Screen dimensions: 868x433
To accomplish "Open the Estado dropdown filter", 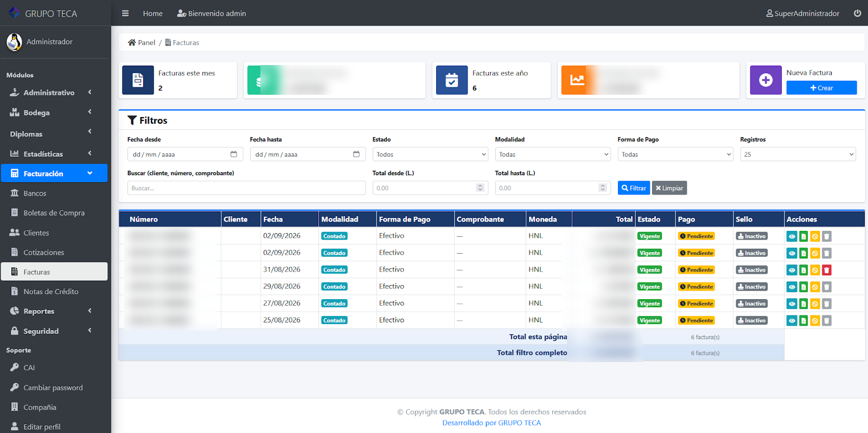I will tap(430, 154).
